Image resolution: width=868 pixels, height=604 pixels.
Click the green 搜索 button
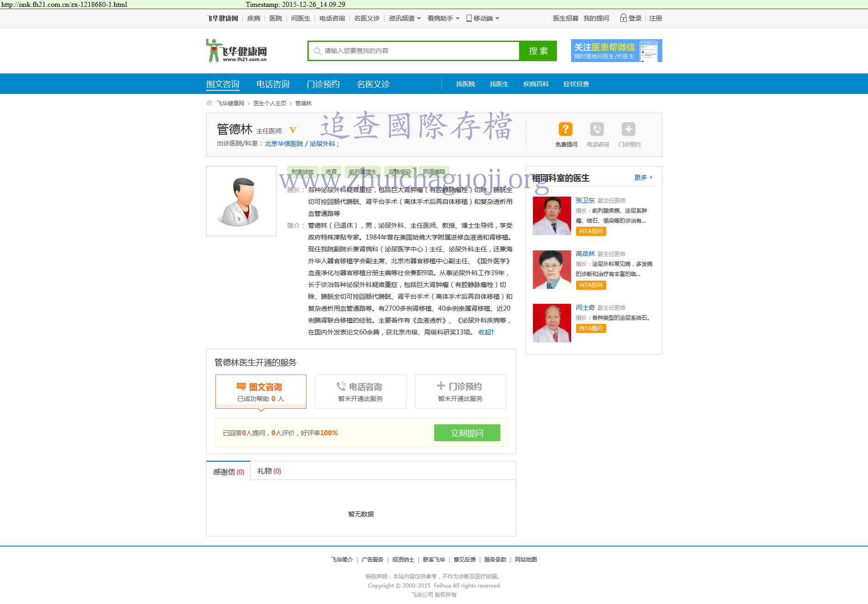point(538,51)
